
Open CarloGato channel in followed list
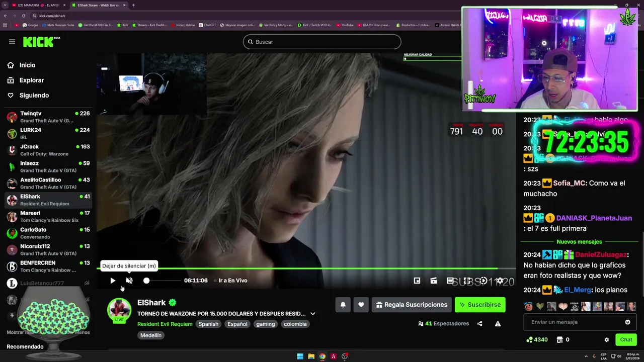coord(48,233)
